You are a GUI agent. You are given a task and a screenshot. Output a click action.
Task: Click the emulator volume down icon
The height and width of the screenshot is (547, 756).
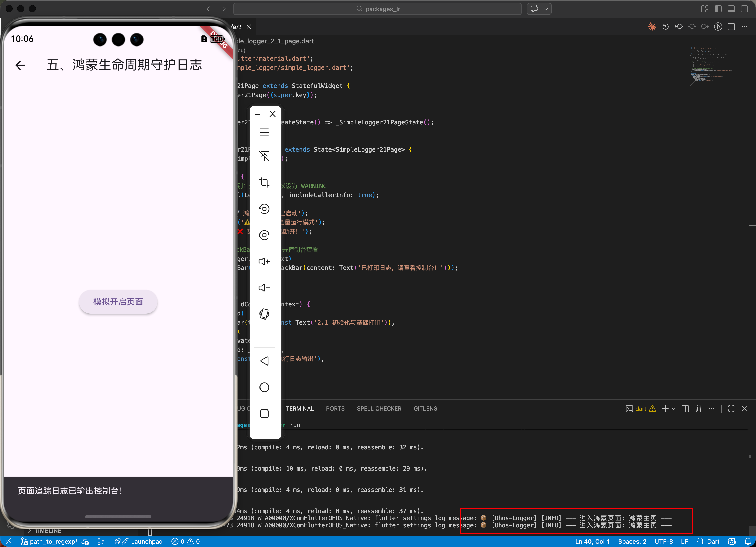pyautogui.click(x=264, y=288)
